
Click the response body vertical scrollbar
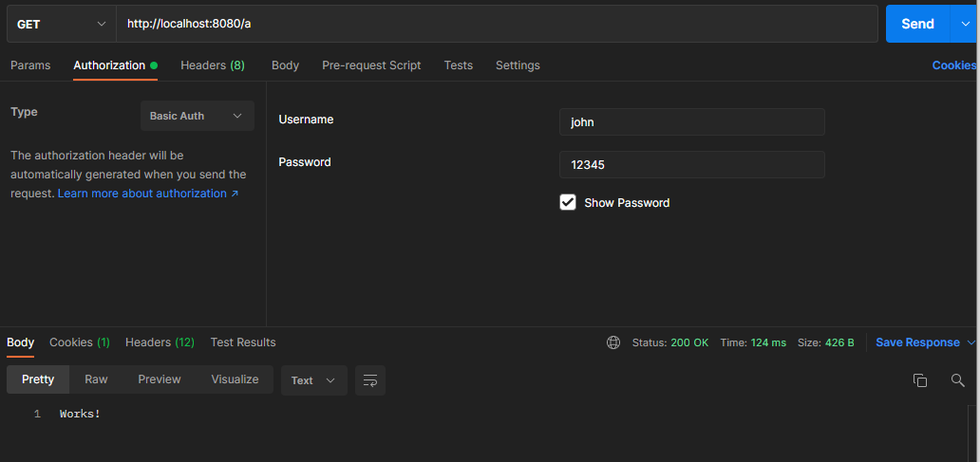[972, 433]
